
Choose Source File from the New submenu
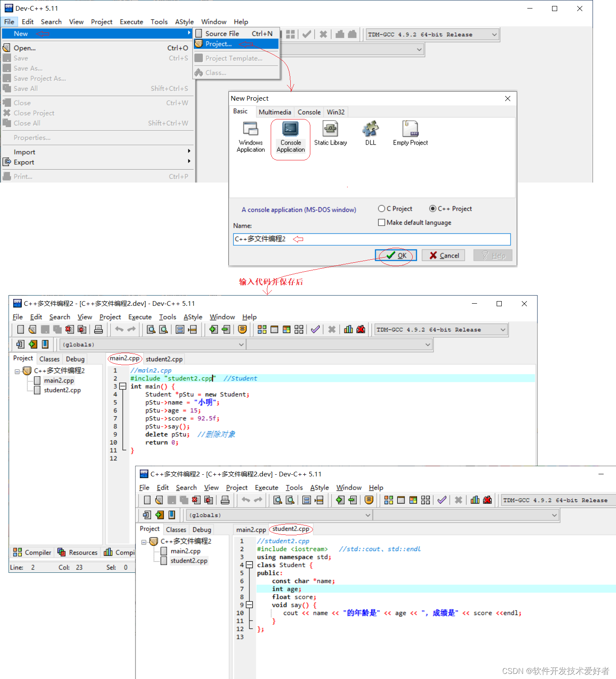point(236,34)
